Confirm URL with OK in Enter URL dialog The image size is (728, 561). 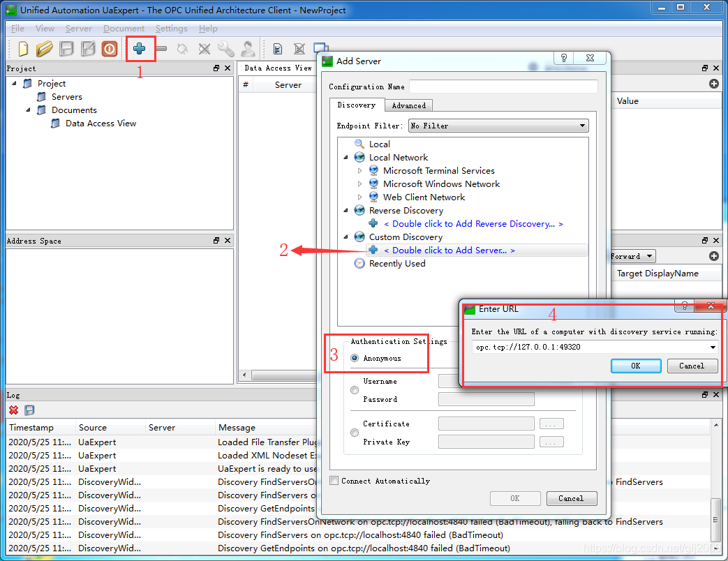pos(636,366)
